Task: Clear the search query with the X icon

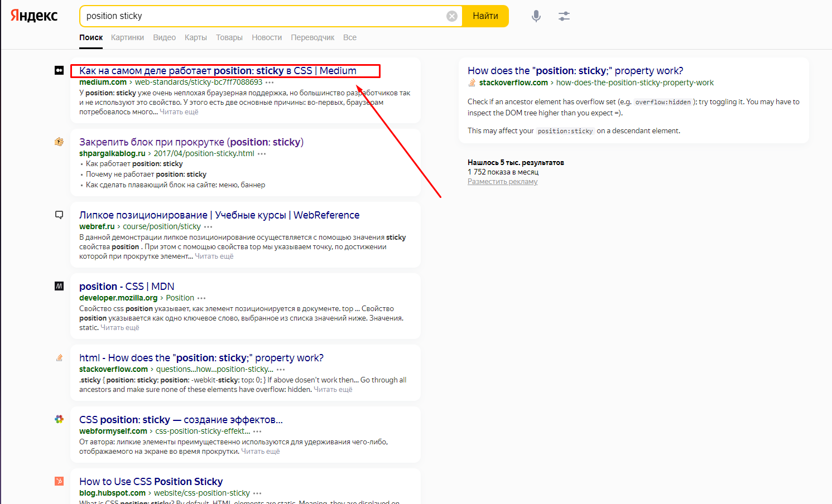Action: click(452, 16)
